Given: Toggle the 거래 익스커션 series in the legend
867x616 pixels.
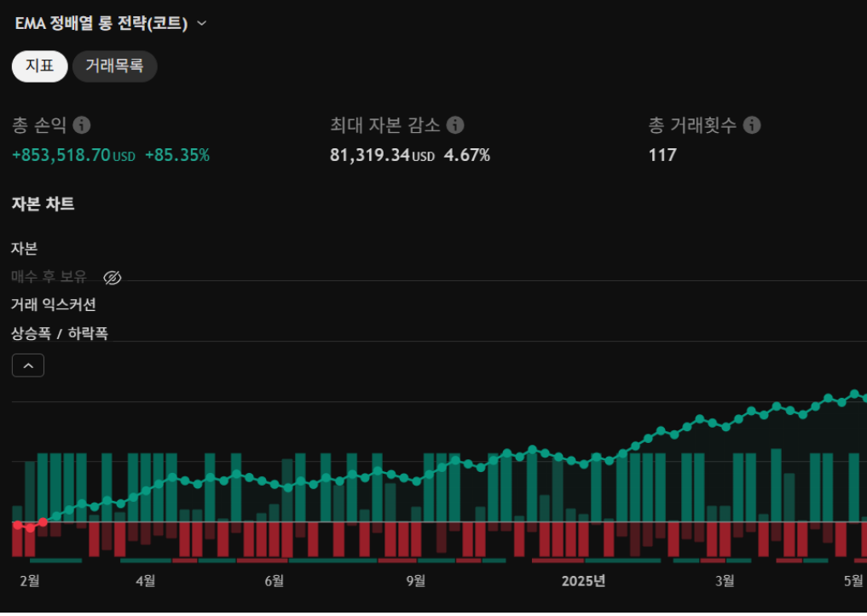Looking at the screenshot, I should click(53, 305).
